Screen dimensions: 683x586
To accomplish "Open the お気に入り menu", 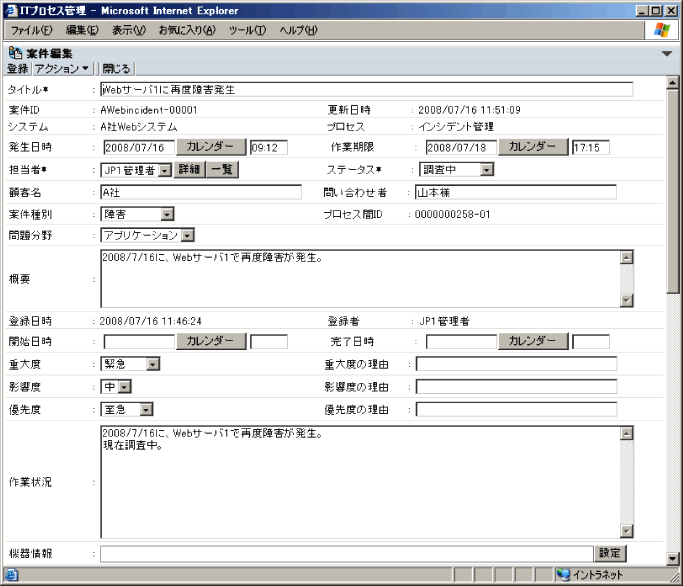I will pos(187,30).
